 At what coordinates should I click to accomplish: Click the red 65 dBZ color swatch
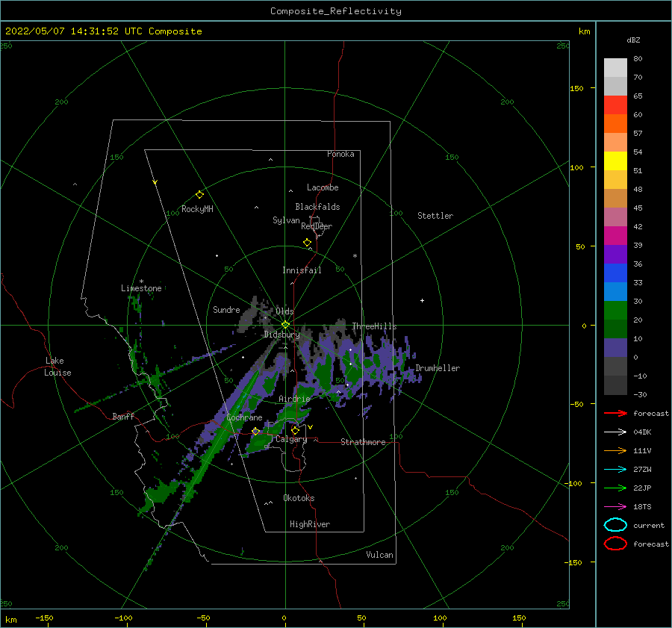tap(615, 105)
